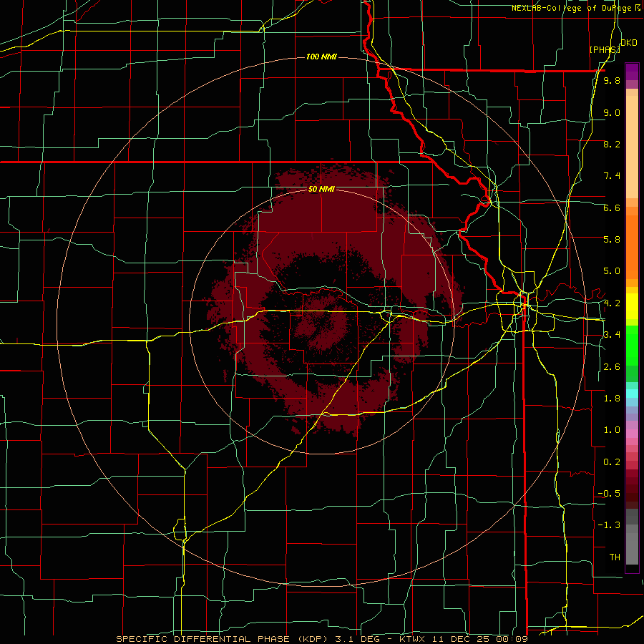The image size is (644, 644).
Task: Click the 3.4 value on the color scale
Action: (x=612, y=335)
